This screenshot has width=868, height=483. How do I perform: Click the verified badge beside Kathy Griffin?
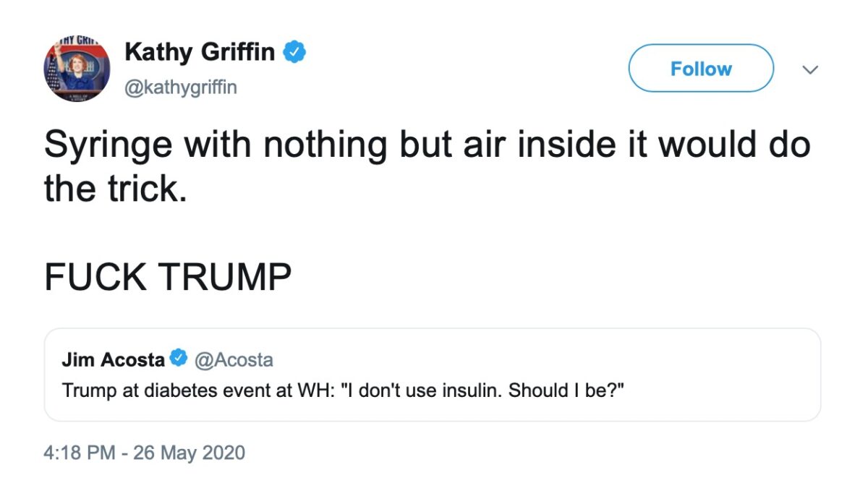pyautogui.click(x=295, y=52)
